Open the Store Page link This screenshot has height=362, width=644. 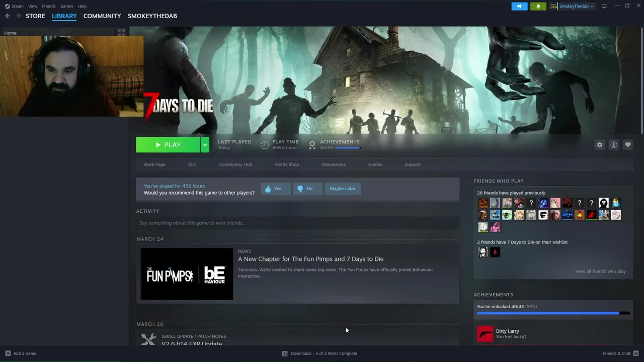pyautogui.click(x=154, y=164)
